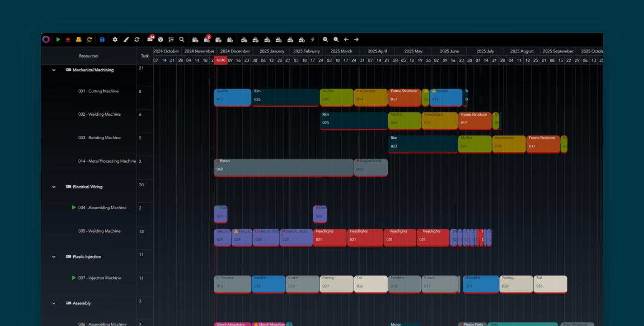Click the red eject icon in toolbar
Viewport: 644px width, 326px height.
coord(68,39)
